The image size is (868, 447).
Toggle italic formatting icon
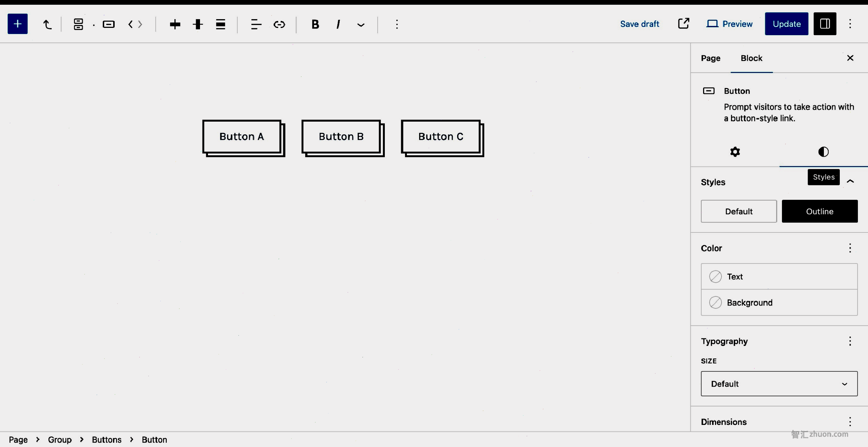coord(337,24)
